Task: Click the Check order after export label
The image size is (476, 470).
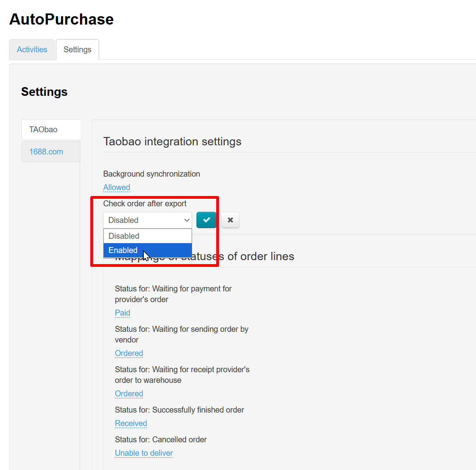Action: click(x=145, y=204)
